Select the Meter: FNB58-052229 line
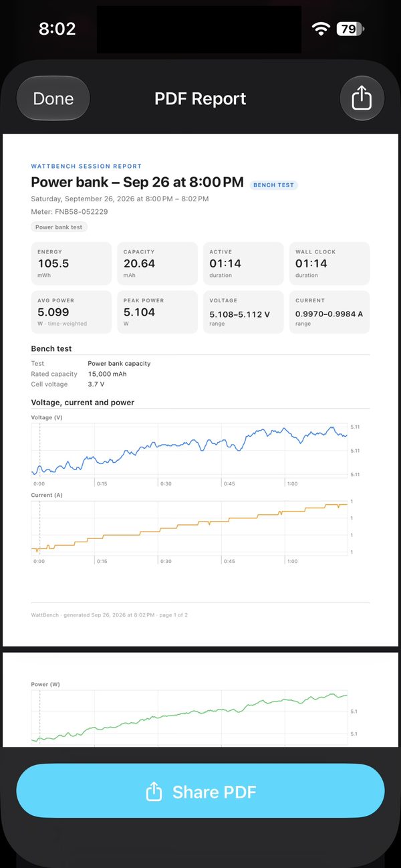The height and width of the screenshot is (868, 401). point(70,212)
